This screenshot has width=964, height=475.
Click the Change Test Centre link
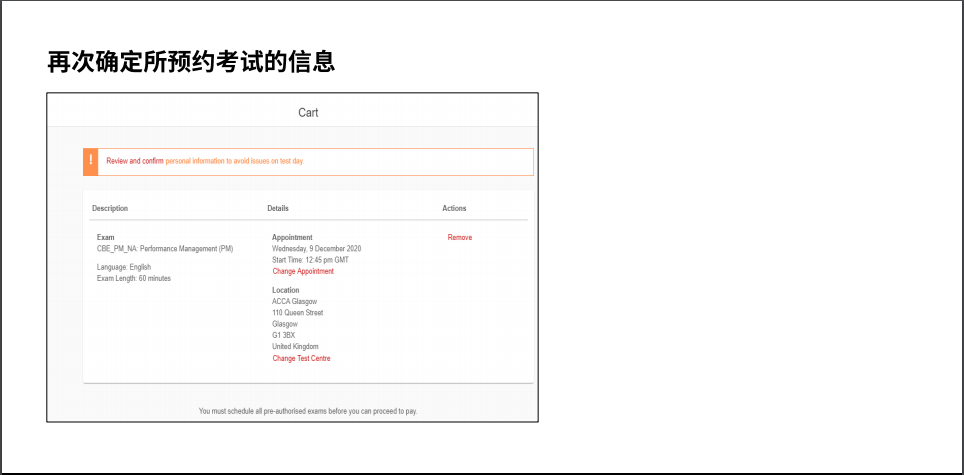[301, 358]
